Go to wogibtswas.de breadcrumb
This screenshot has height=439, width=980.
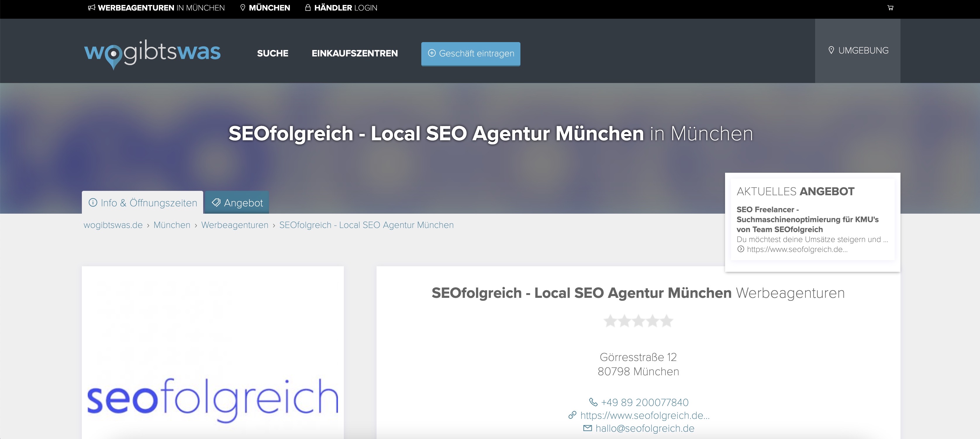coord(113,225)
